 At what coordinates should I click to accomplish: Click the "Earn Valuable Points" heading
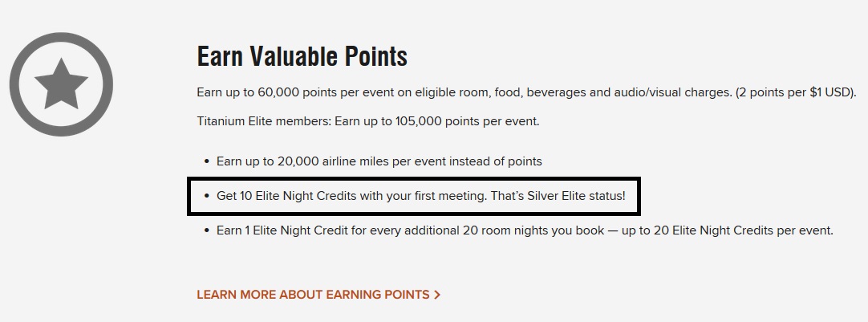click(302, 57)
